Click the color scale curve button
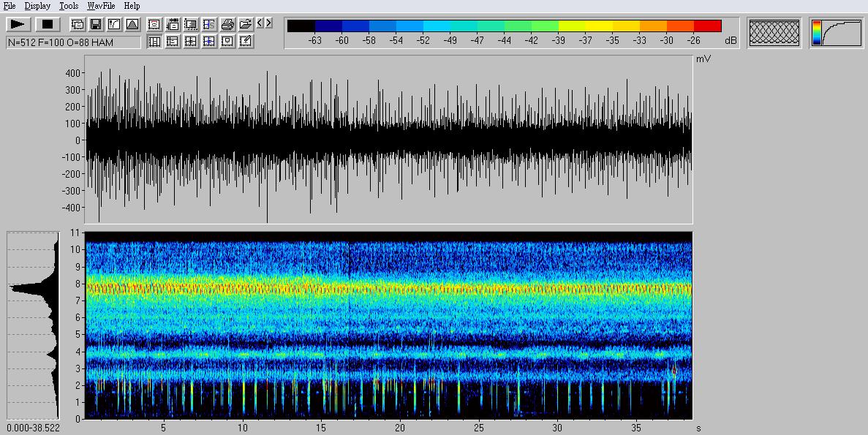This screenshot has height=435, width=868. (836, 34)
